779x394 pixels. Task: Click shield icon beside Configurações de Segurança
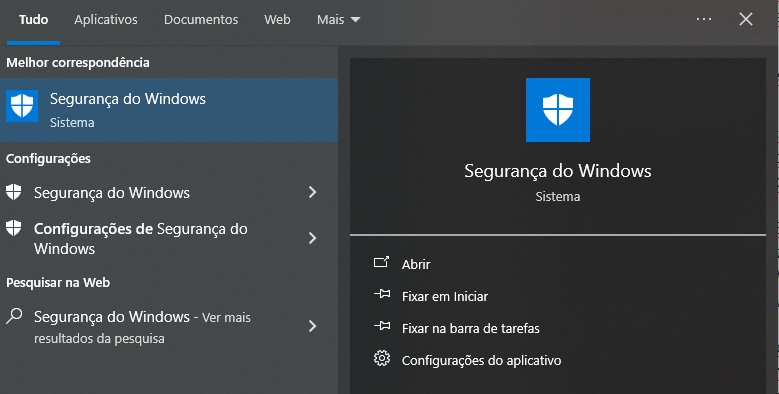[x=14, y=228]
